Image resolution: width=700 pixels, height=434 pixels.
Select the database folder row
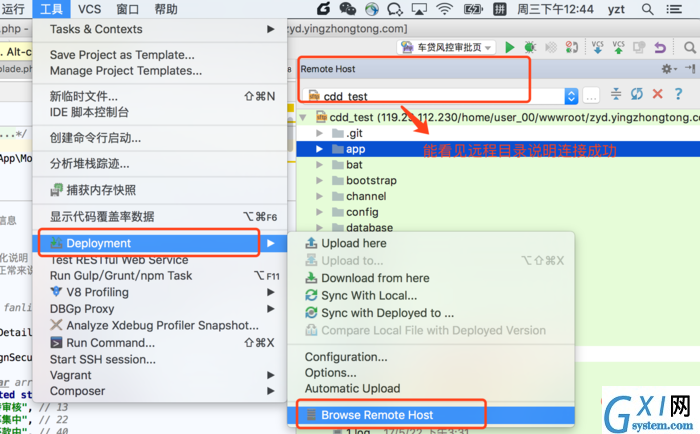498,226
